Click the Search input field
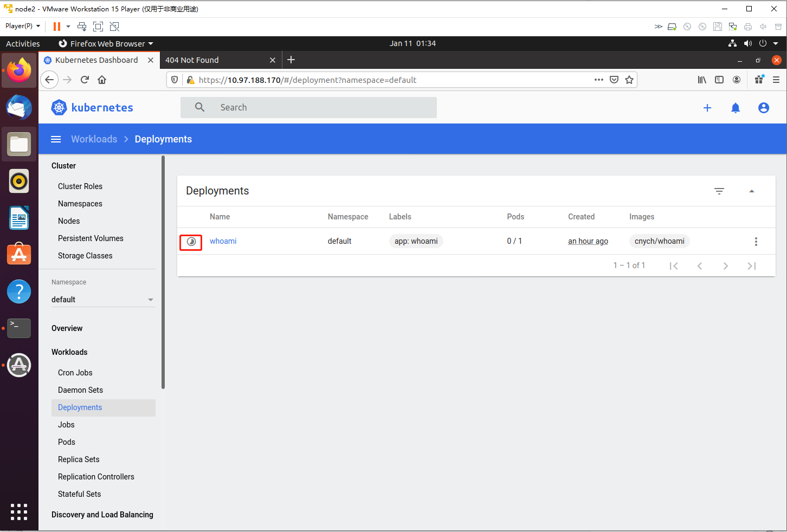787x532 pixels. [x=308, y=107]
